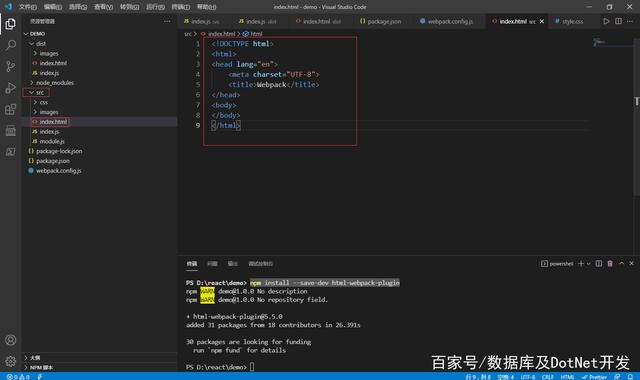
Task: Kill terminal with trash icon
Action: (x=610, y=264)
